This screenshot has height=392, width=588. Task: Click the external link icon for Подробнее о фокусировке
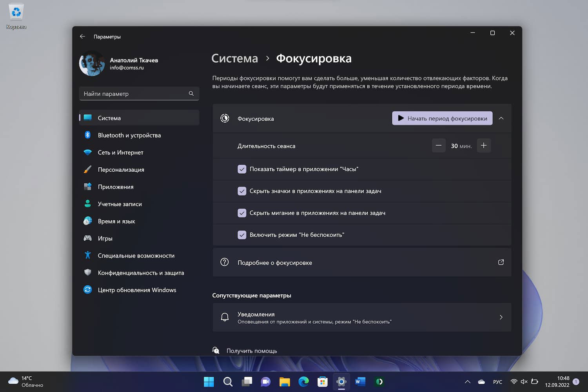tap(501, 262)
